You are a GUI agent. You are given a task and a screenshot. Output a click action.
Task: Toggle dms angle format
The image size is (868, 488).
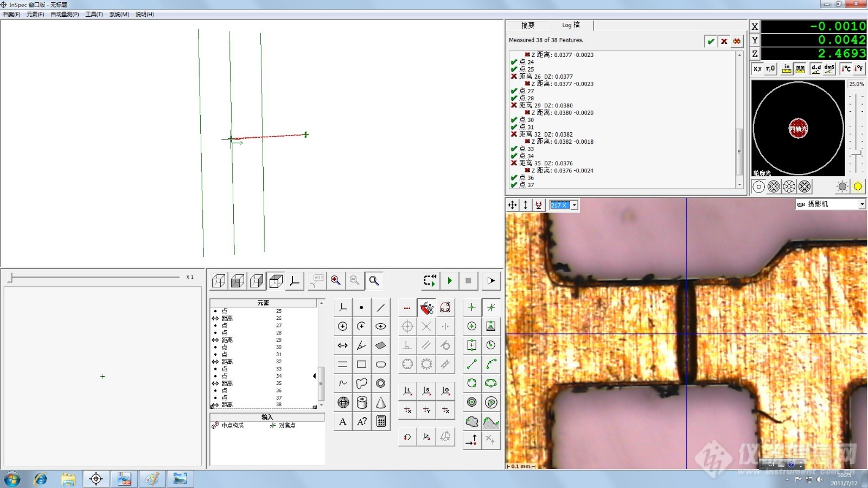point(829,69)
